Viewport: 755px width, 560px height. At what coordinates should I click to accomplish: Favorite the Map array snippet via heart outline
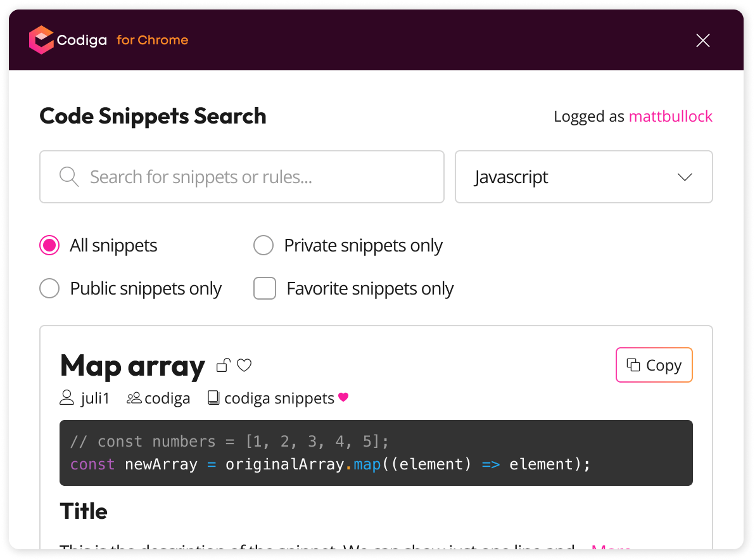[x=244, y=366]
